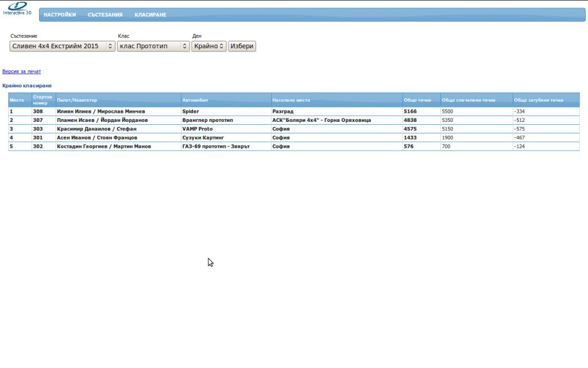The width and height of the screenshot is (588, 368).
Task: Expand the Клас dropdown
Action: [153, 46]
